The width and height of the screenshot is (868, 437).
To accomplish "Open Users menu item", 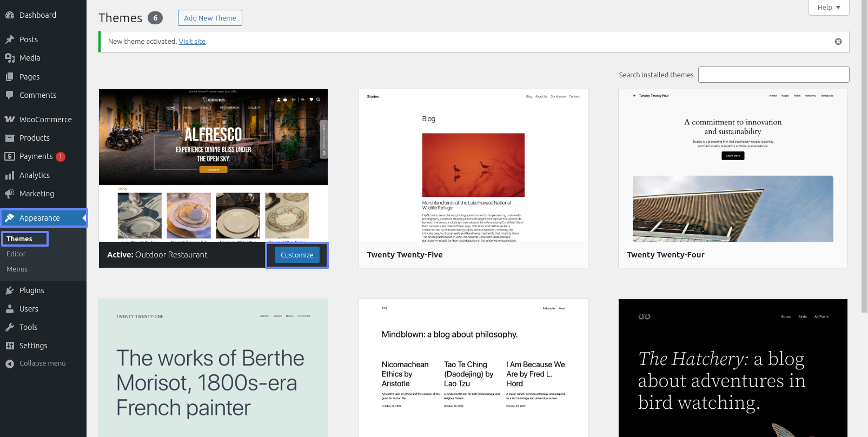I will [43, 309].
